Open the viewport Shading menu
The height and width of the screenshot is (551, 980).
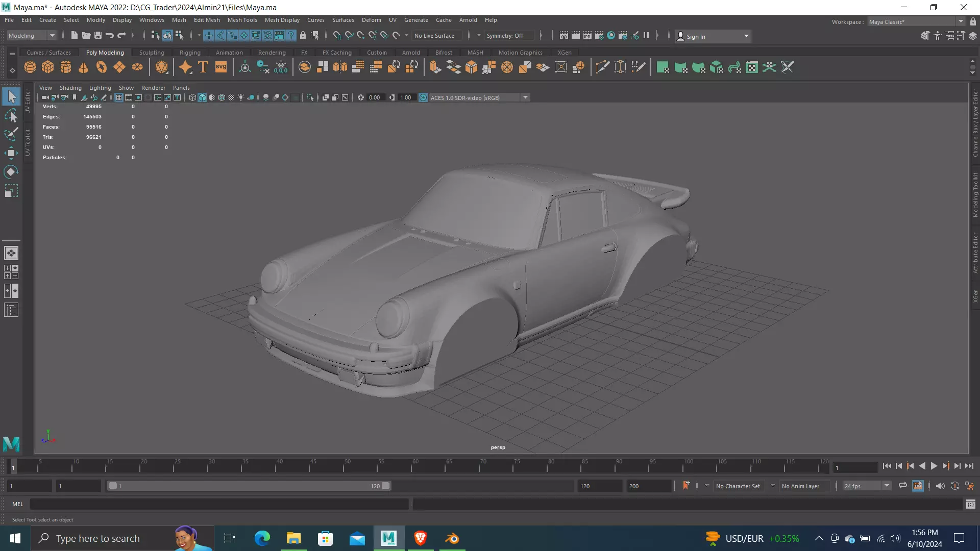coord(70,88)
